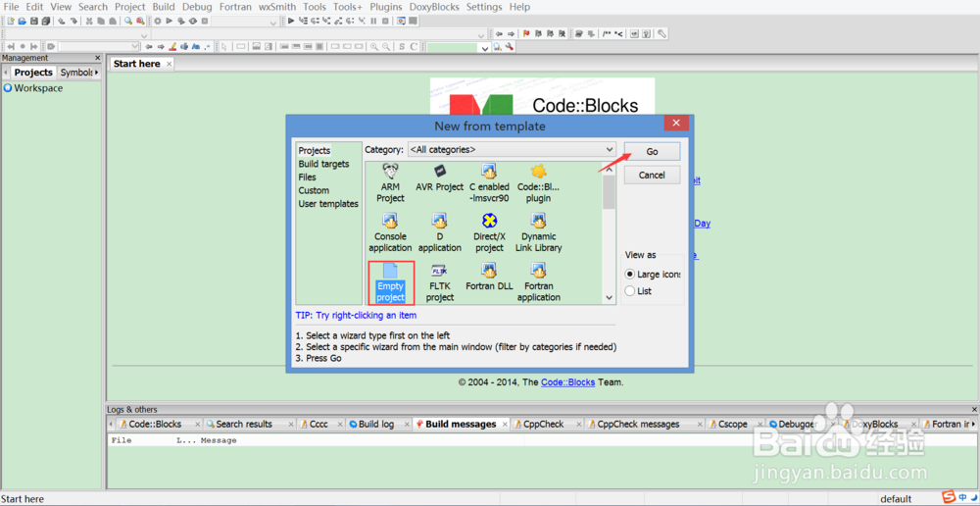Open the Debug menu
This screenshot has width=980, height=506.
pyautogui.click(x=198, y=7)
